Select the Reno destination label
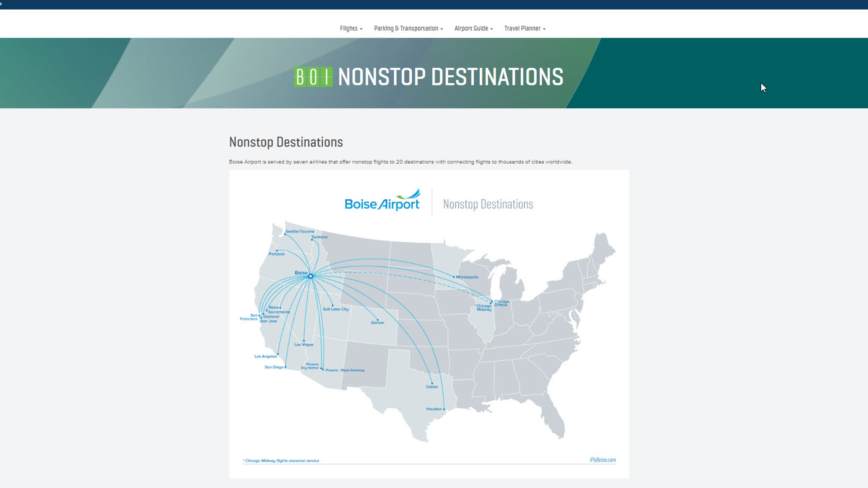The width and height of the screenshot is (868, 488). 274,307
